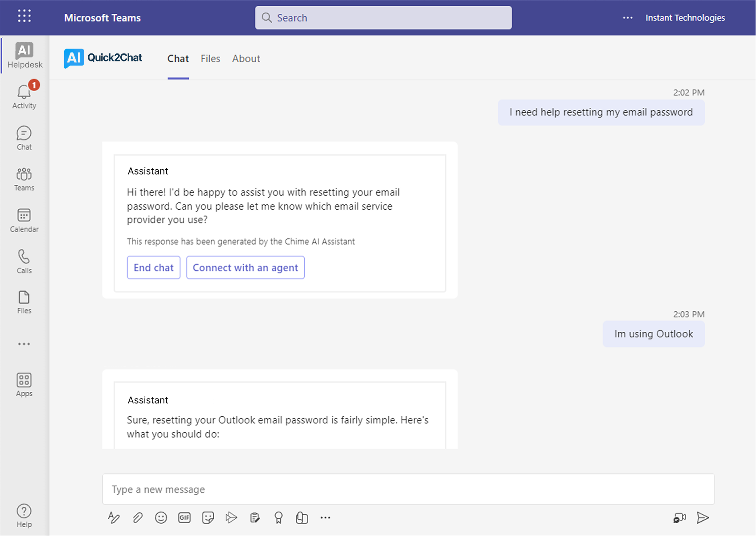Expand more apps ellipsis in sidebar
The image size is (756, 537).
point(24,344)
